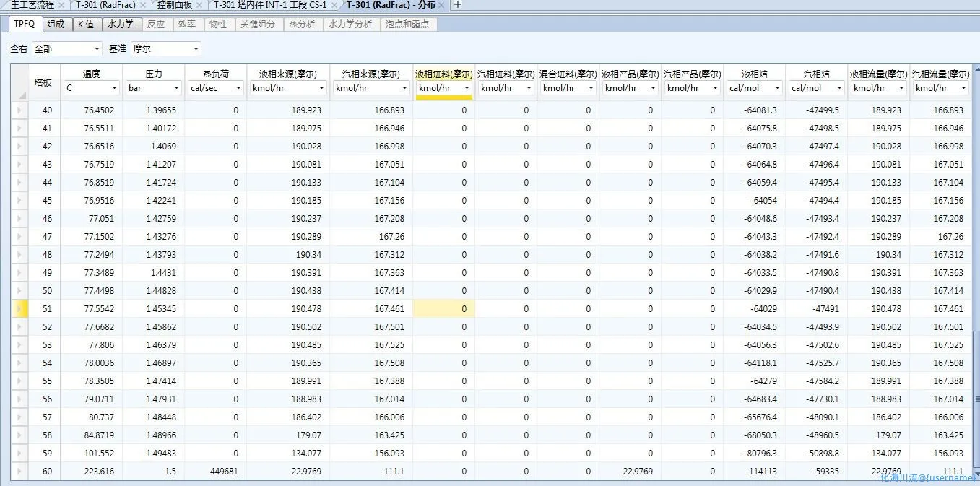Click the vertical scrollbar thumb

point(976,401)
